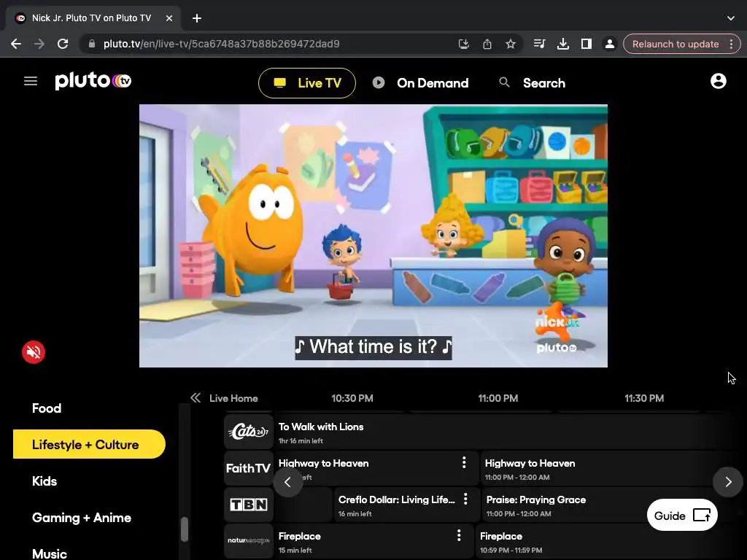Click the Nick Jr. Pluto TV browser tab

(x=93, y=18)
